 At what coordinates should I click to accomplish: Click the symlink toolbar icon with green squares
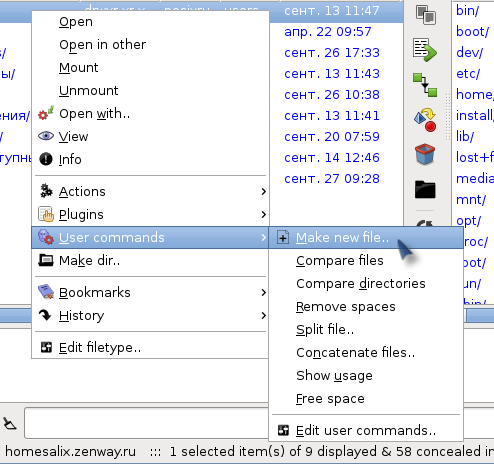tap(425, 85)
